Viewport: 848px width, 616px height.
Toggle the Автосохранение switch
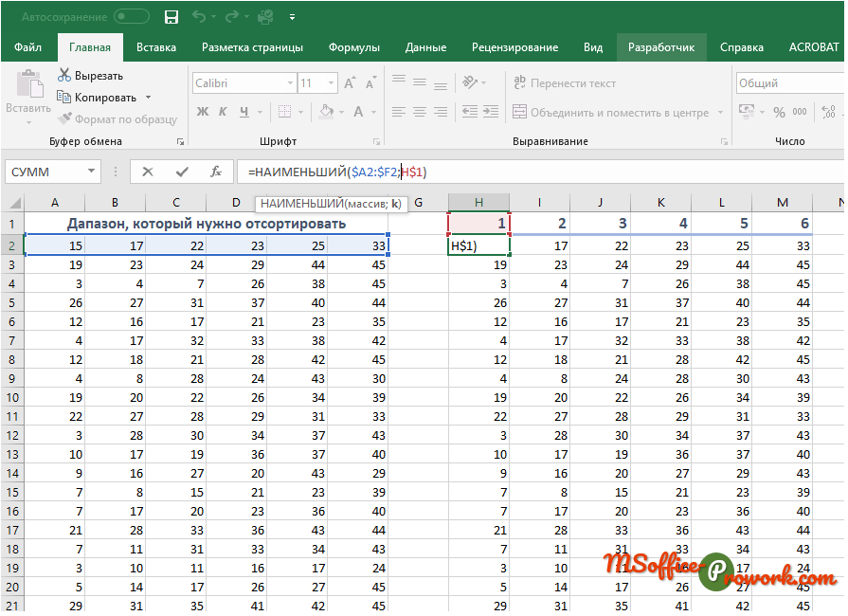[131, 17]
